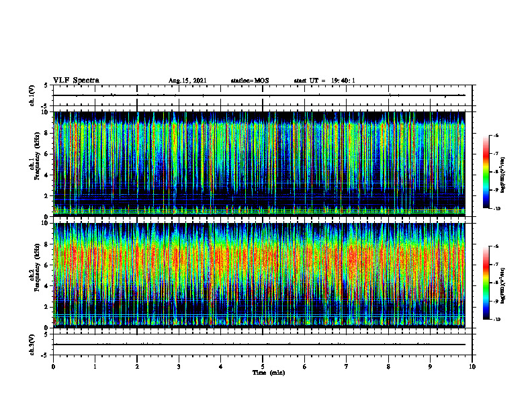Click the ch.1(V) upper tick label "5"
This screenshot has height=411, width=532.
[x=46, y=85]
